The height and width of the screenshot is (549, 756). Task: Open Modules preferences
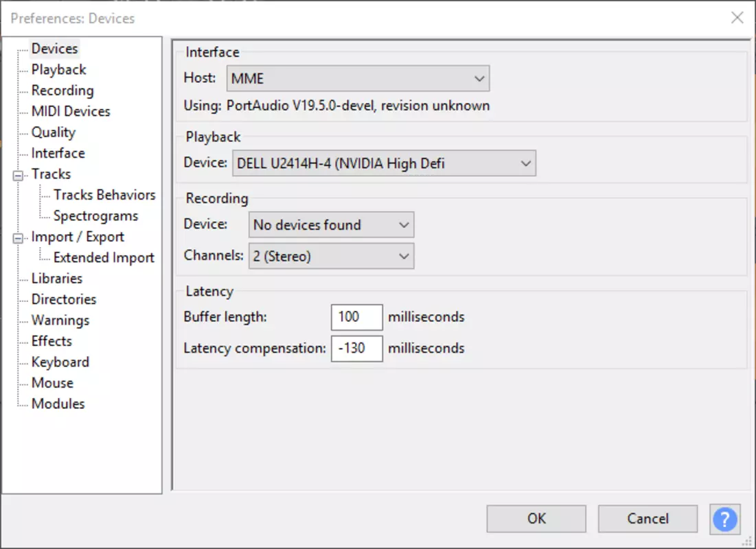click(x=58, y=404)
